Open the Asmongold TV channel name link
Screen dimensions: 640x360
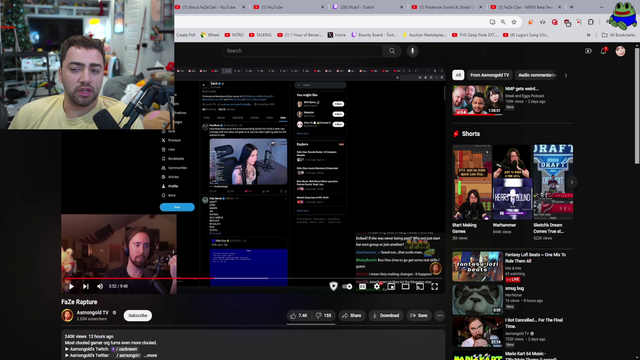click(x=93, y=313)
